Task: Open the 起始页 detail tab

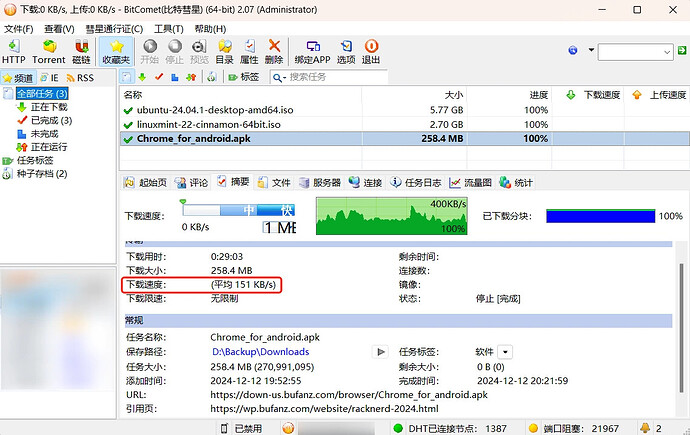Action: [x=145, y=183]
